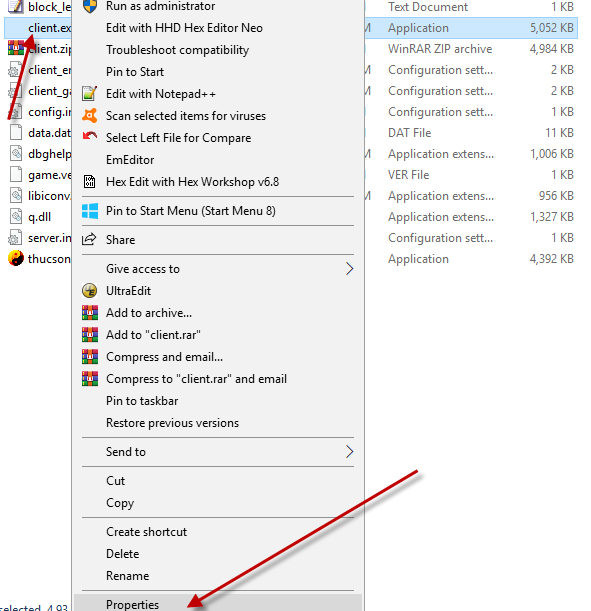
Task: Select the data.dat file entry
Action: (x=39, y=133)
